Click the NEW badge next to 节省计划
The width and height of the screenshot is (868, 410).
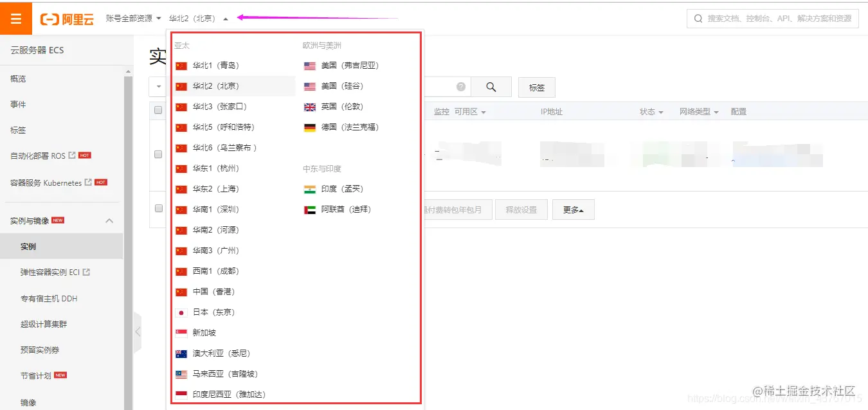tap(60, 375)
